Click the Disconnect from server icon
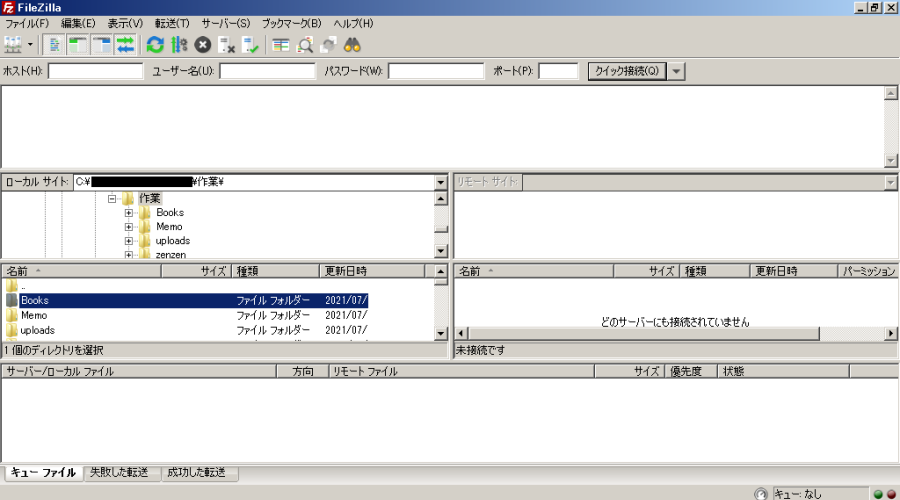 point(227,45)
